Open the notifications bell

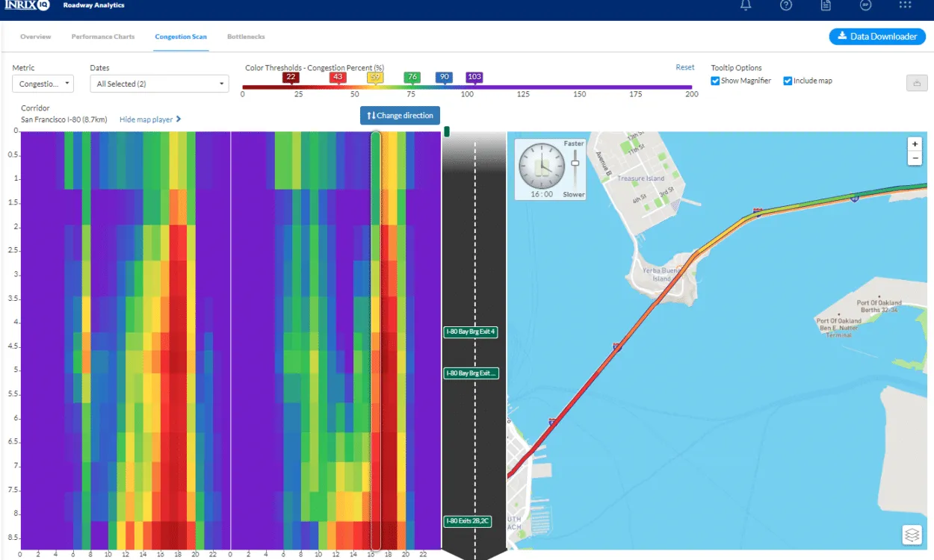tap(746, 5)
